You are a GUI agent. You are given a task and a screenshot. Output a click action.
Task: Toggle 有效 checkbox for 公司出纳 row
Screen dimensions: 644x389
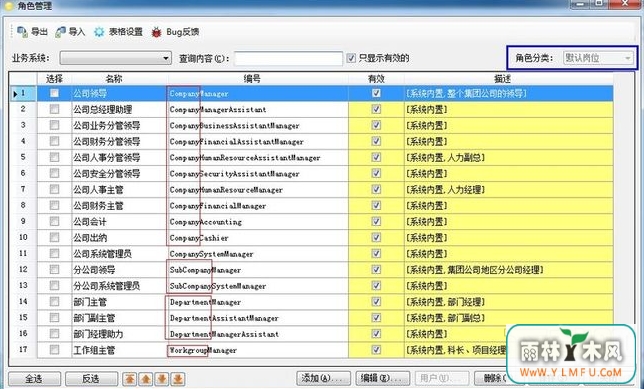(376, 237)
